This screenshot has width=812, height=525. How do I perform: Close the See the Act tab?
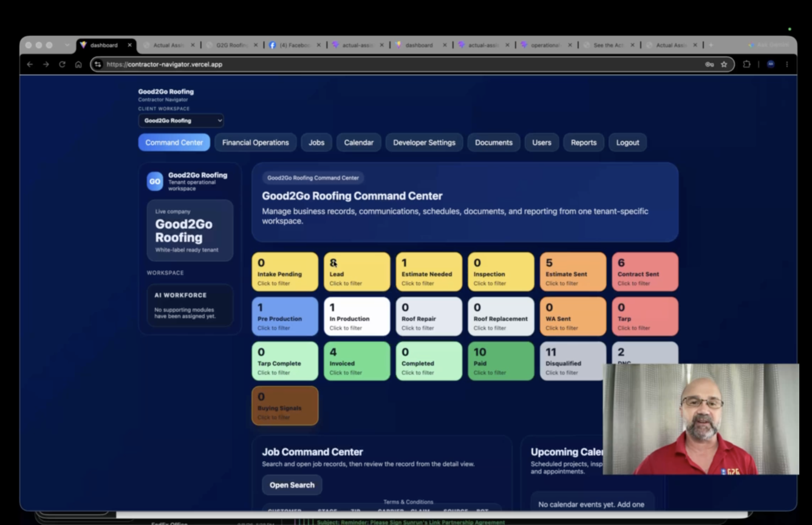(x=632, y=45)
